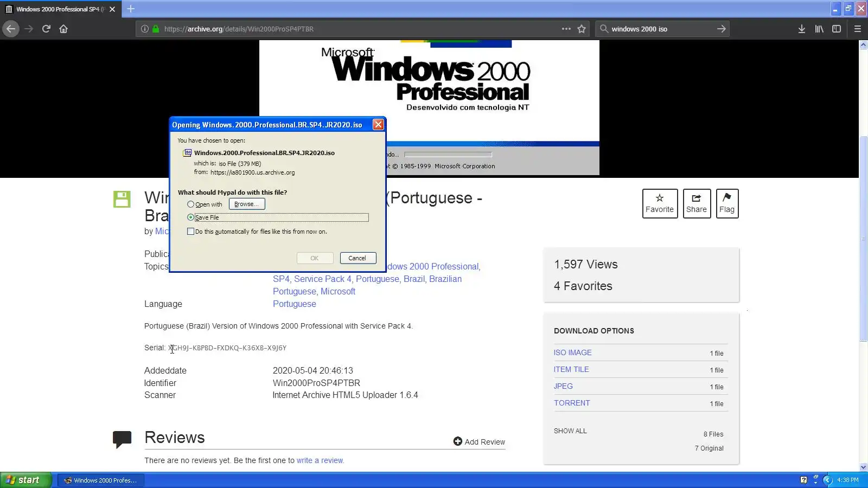Click the Windows 2000 Professional preview image
The image size is (868, 488).
pyautogui.click(x=429, y=107)
